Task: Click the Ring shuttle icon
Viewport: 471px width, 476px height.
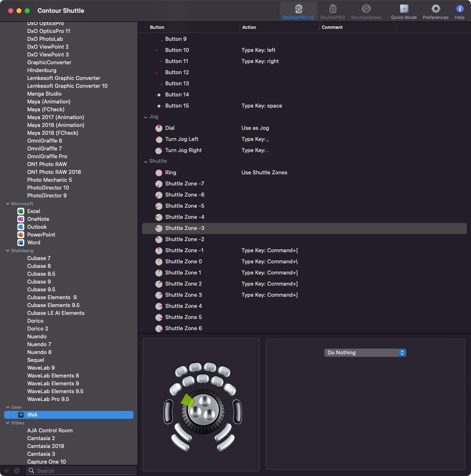Action: pos(159,173)
